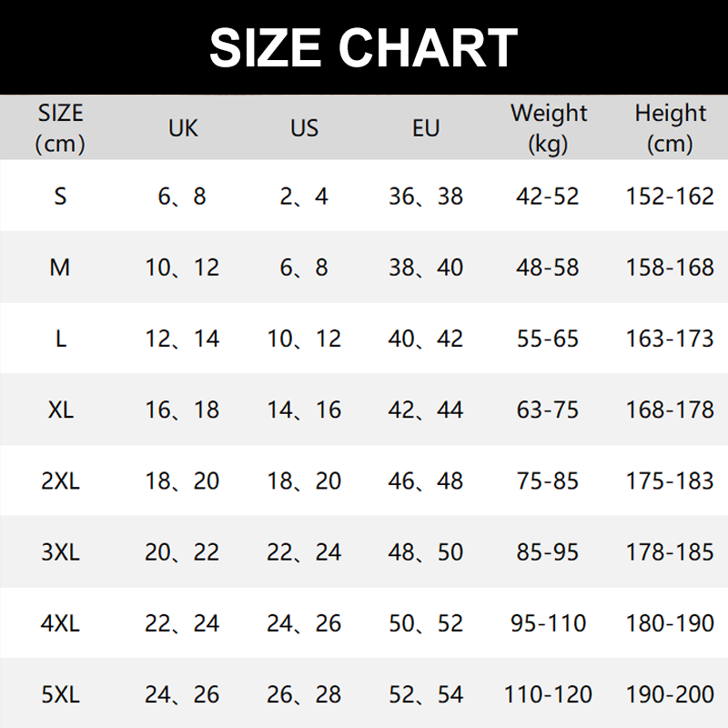Click the weight value 42-52

point(548,197)
